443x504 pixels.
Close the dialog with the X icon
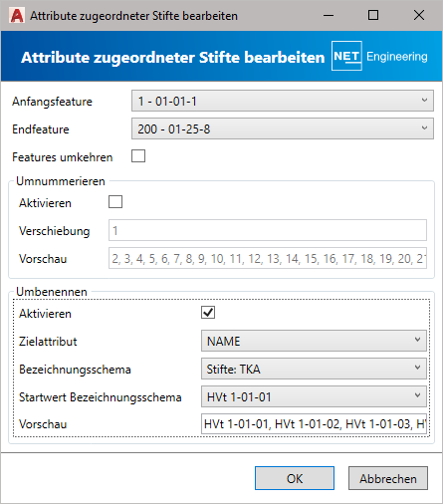419,15
